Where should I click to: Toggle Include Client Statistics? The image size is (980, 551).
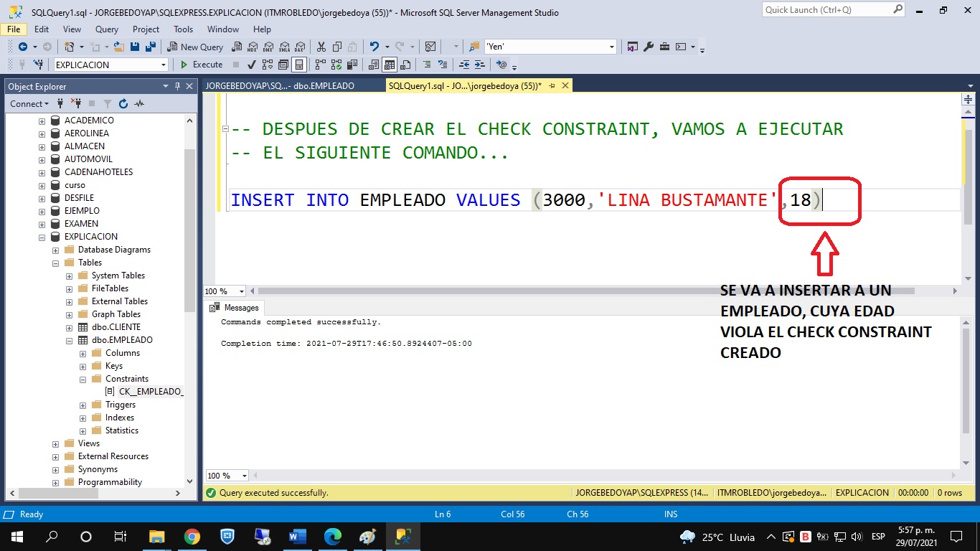pos(352,65)
